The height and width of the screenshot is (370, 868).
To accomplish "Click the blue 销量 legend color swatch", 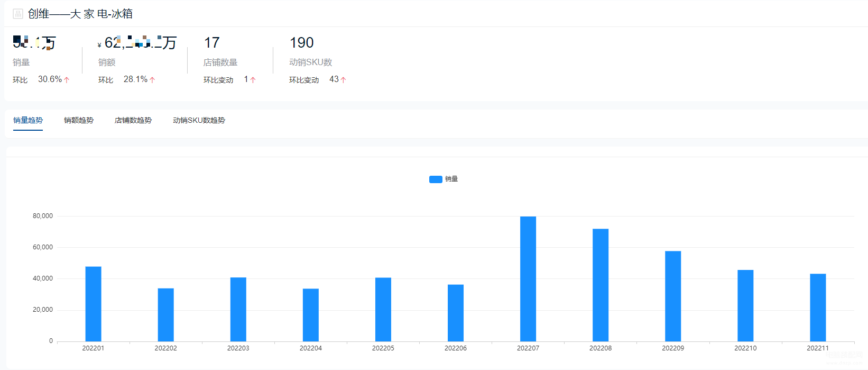I will click(x=436, y=179).
